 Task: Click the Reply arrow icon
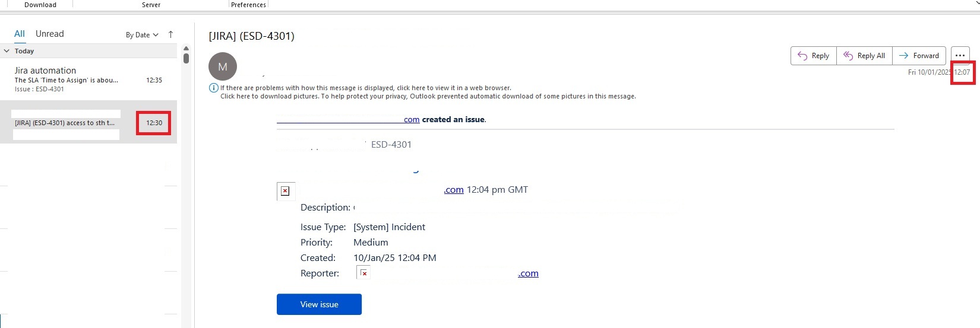tap(802, 56)
